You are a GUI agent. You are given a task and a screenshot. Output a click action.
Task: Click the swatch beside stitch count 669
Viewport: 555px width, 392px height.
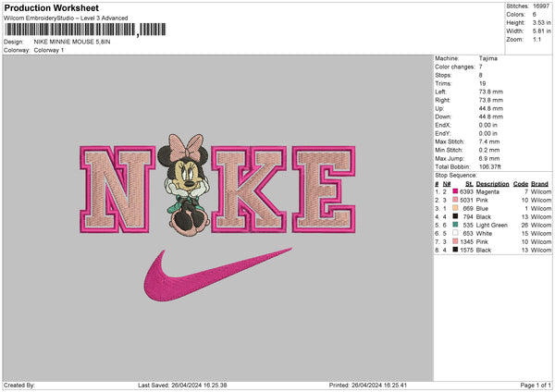[455, 208]
